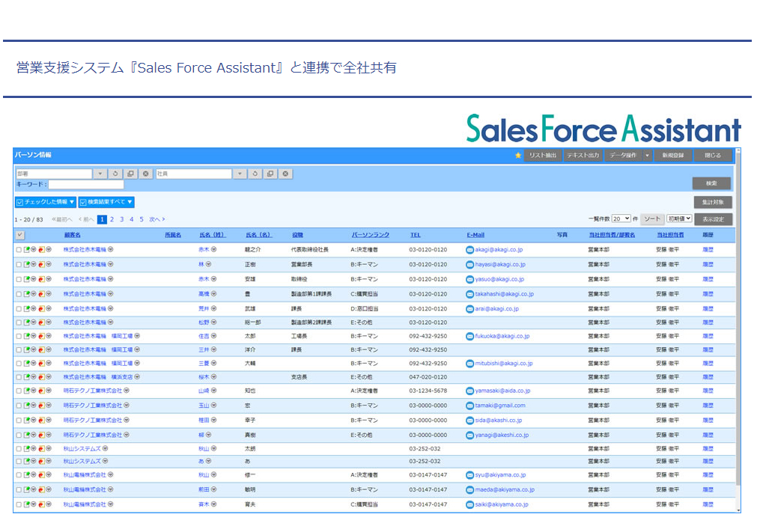Viewport: 760px width, 532px height.
Task: Check the row checkbox for saiki@akiyama.co.jp
Action: tap(19, 505)
